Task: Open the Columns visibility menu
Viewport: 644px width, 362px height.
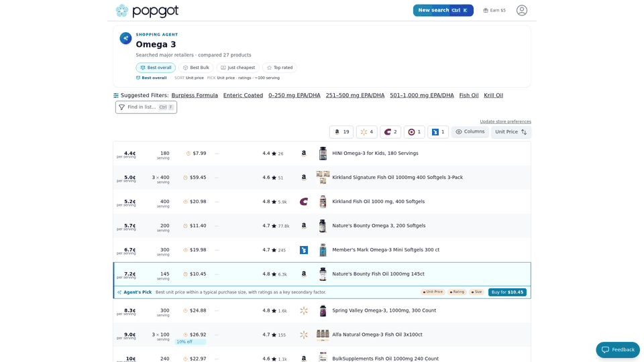Action: pyautogui.click(x=470, y=132)
